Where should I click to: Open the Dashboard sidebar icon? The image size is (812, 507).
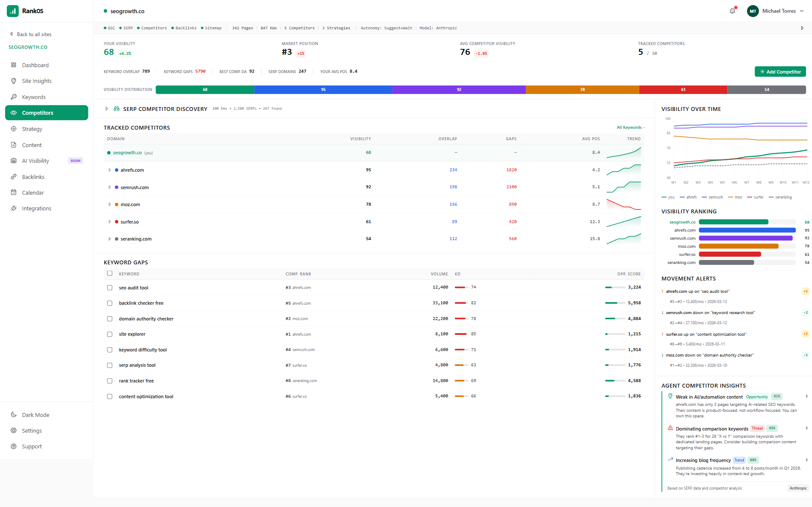tap(14, 65)
